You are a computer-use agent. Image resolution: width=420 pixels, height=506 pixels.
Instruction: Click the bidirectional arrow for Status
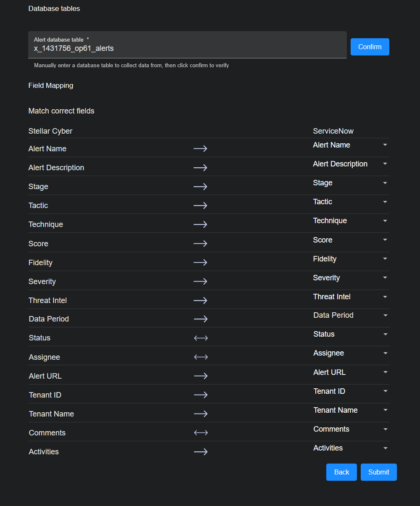pyautogui.click(x=201, y=338)
